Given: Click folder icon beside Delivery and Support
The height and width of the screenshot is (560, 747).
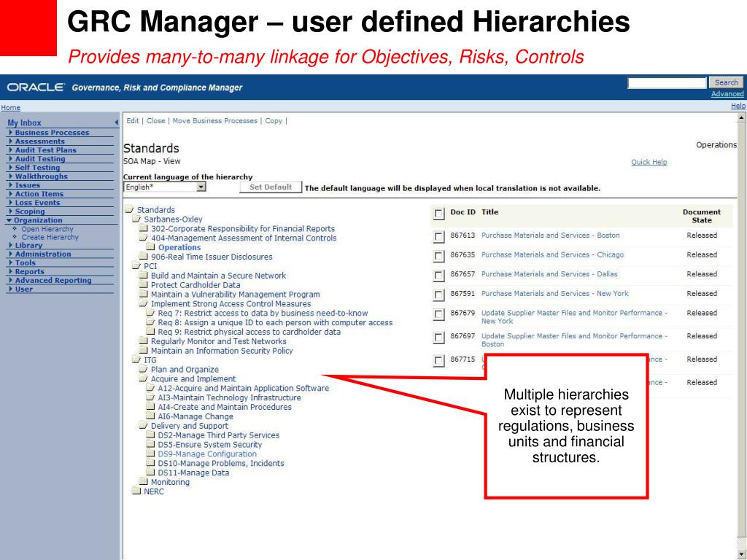Looking at the screenshot, I should 144,425.
